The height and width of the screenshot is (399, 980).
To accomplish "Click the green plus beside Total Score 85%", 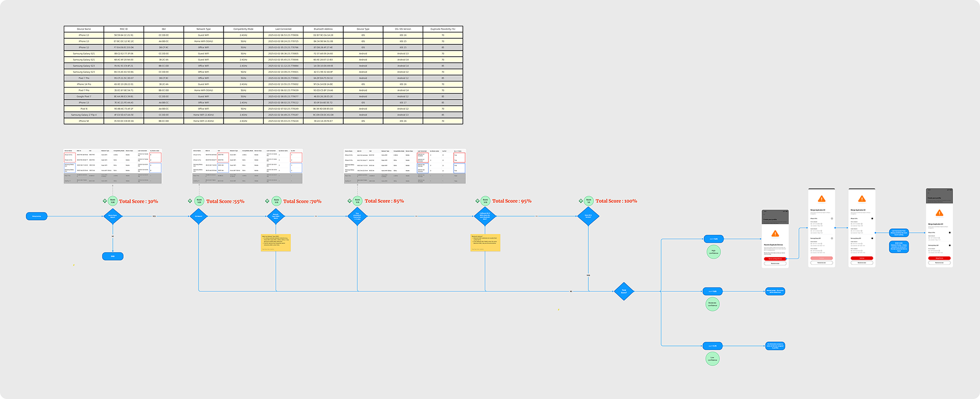I will pos(349,201).
